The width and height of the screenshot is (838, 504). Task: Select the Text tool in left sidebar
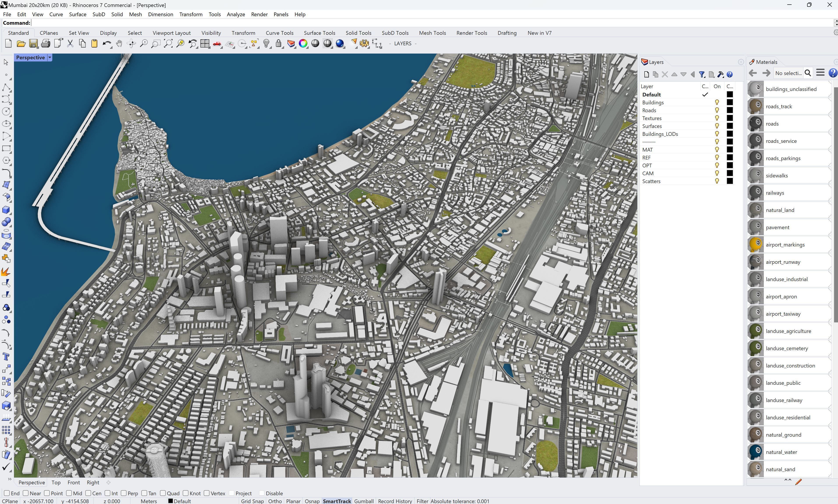(6, 357)
